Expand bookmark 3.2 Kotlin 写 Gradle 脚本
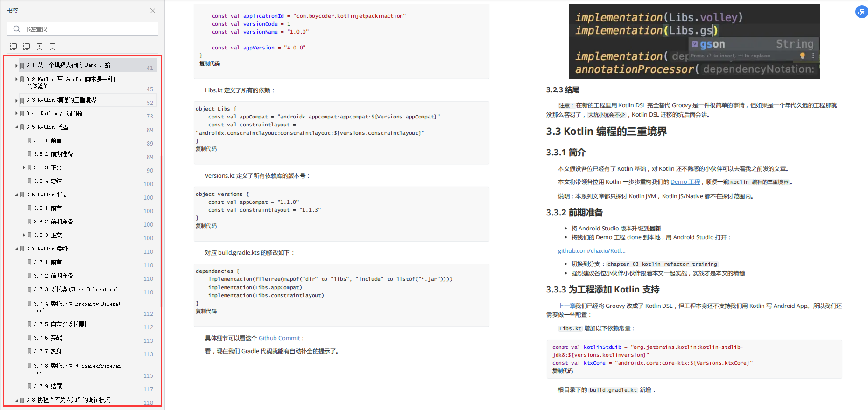This screenshot has height=410, width=868. point(16,80)
